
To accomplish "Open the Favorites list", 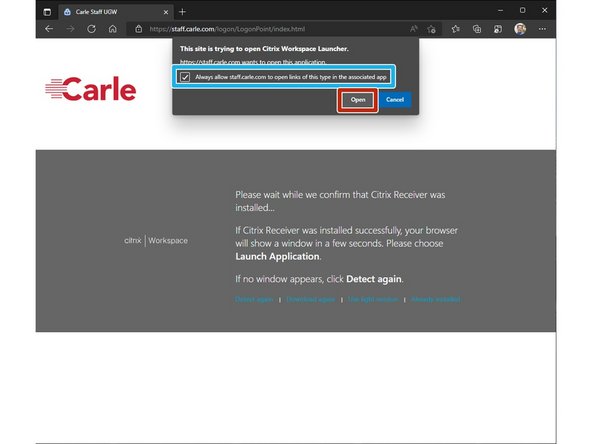I will pyautogui.click(x=456, y=29).
